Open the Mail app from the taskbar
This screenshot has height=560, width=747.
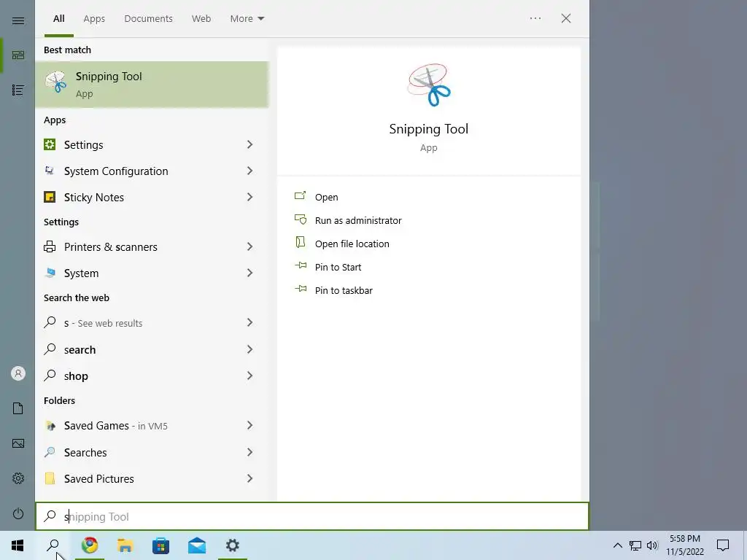point(197,545)
